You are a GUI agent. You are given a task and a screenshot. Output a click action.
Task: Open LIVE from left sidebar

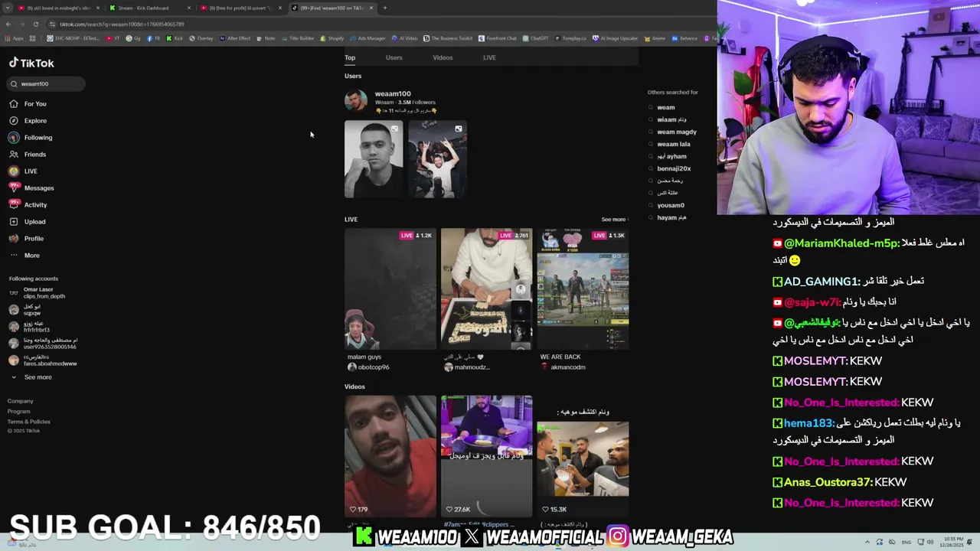[x=23, y=171]
